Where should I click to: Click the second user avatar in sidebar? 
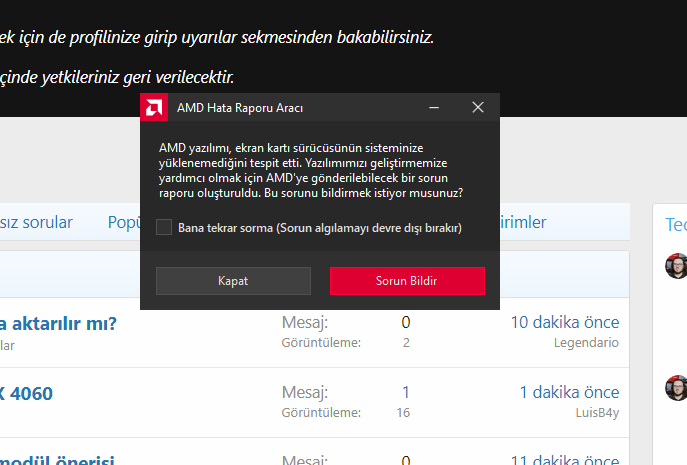[x=676, y=388]
